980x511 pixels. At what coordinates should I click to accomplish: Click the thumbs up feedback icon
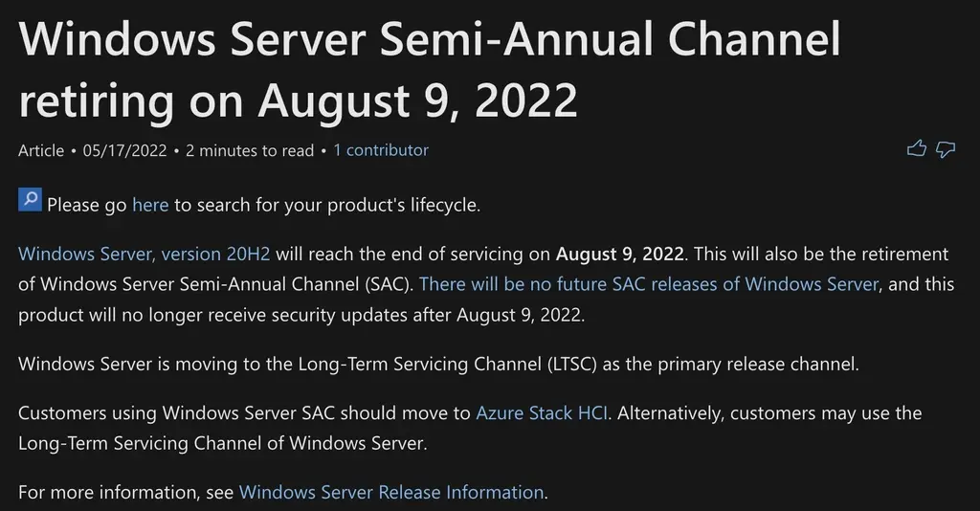click(x=917, y=148)
